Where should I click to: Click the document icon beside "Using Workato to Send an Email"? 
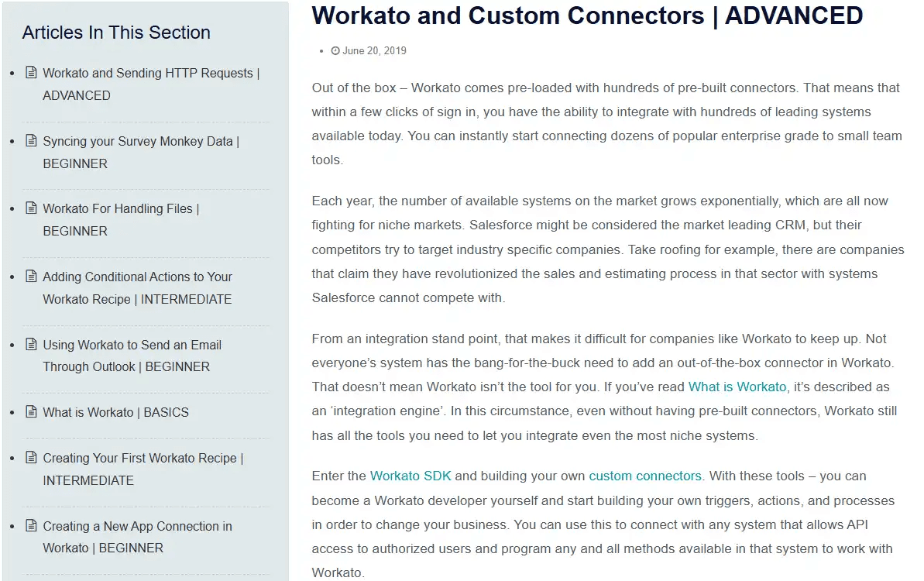pyautogui.click(x=30, y=343)
